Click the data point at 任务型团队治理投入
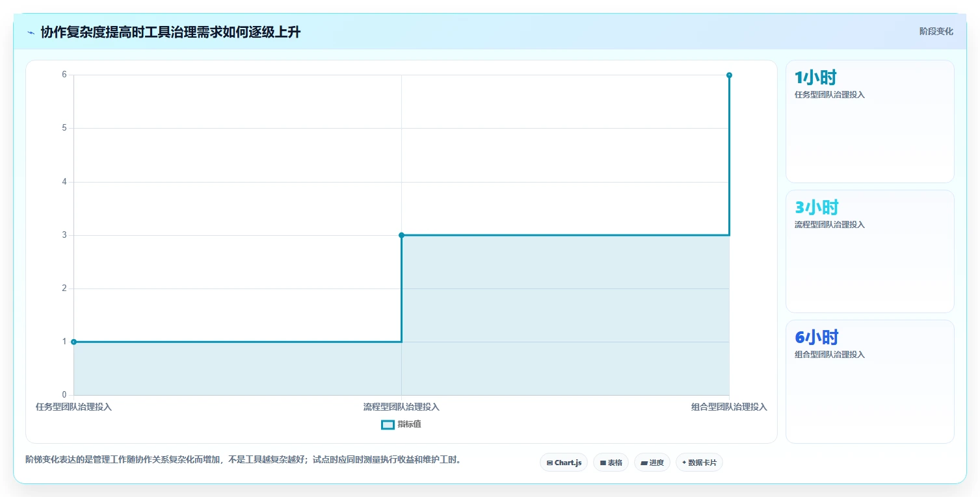980x497 pixels. click(x=73, y=342)
